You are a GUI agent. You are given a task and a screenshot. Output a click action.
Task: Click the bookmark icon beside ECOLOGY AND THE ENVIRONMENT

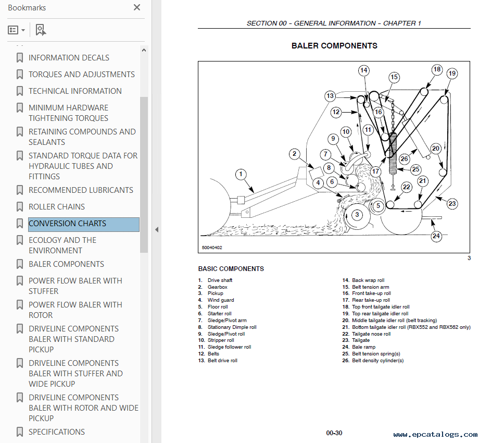pos(20,240)
